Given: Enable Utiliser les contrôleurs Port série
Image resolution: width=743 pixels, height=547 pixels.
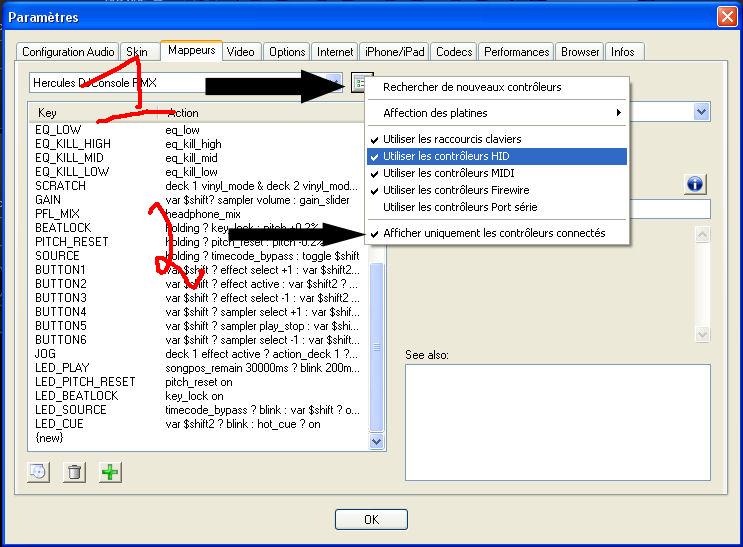Looking at the screenshot, I should coord(460,207).
